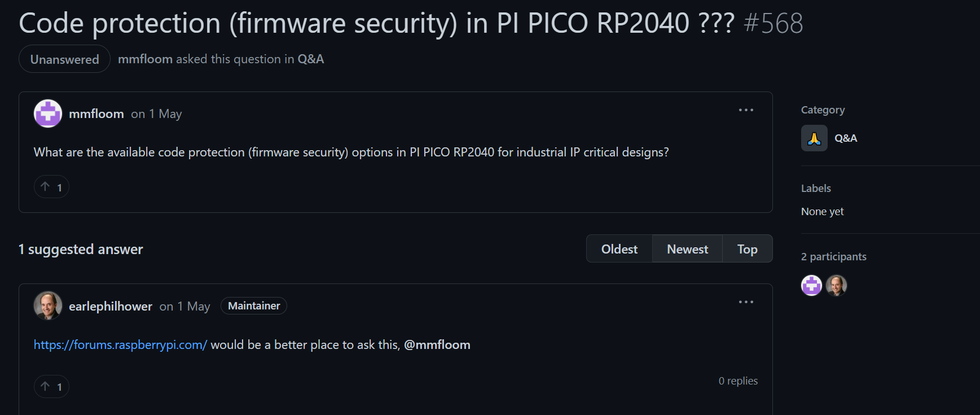Sort answers by Oldest
The height and width of the screenshot is (415, 980).
(619, 249)
